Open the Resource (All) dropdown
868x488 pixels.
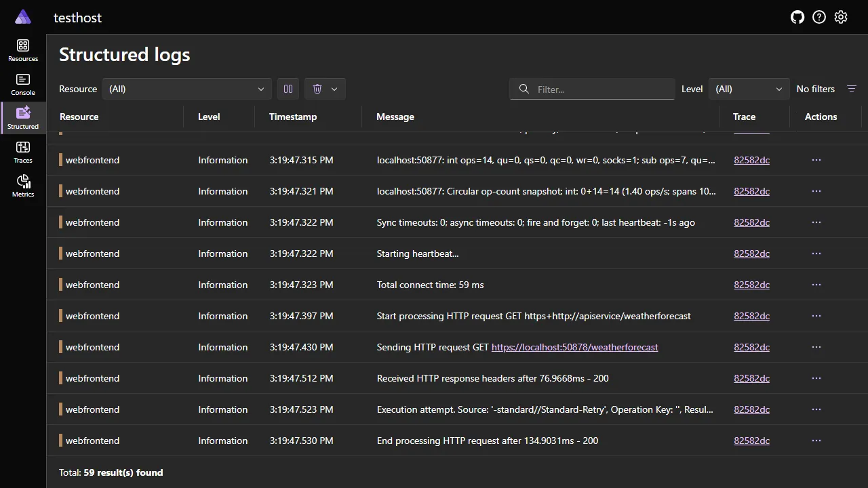[186, 89]
